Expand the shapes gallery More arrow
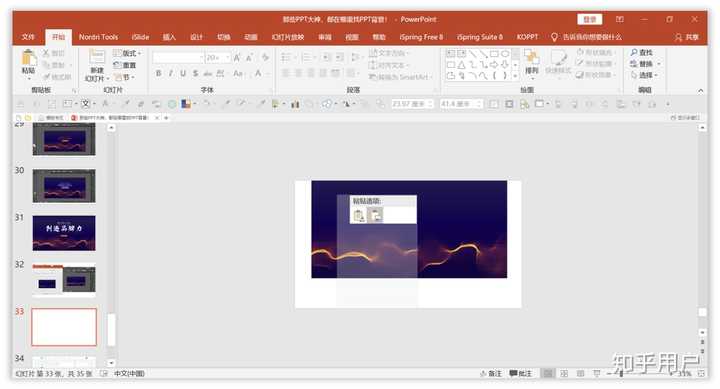This screenshot has height=389, width=720. tap(516, 76)
